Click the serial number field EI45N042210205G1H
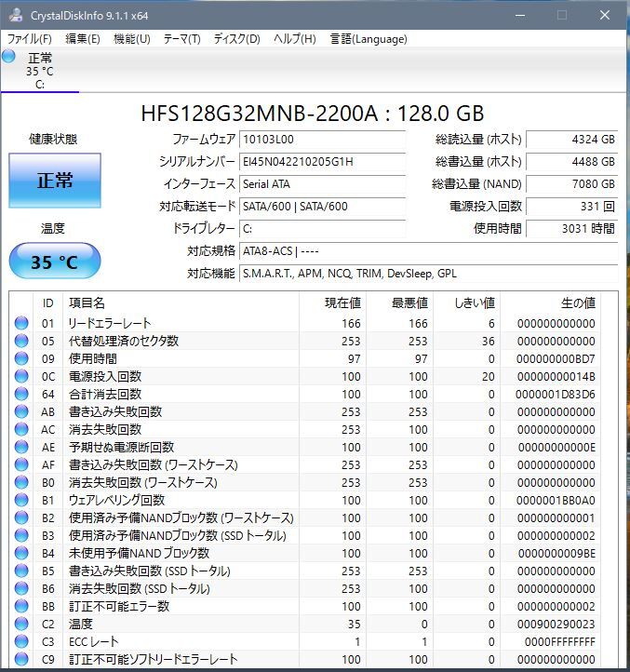The image size is (630, 672). click(x=322, y=162)
